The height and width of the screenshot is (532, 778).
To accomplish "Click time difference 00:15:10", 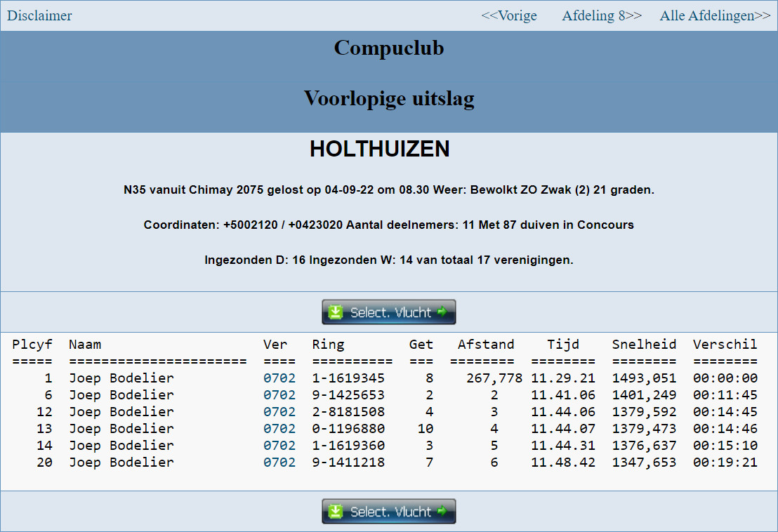I will [x=725, y=446].
